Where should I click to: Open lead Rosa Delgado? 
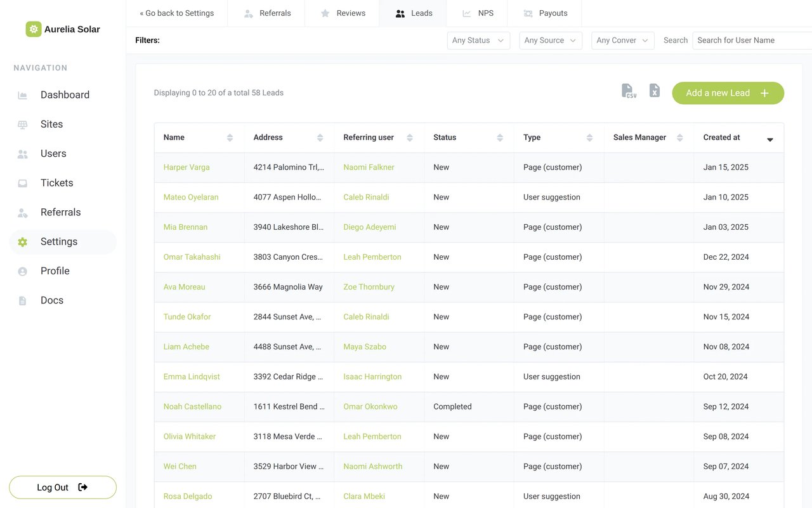click(188, 497)
